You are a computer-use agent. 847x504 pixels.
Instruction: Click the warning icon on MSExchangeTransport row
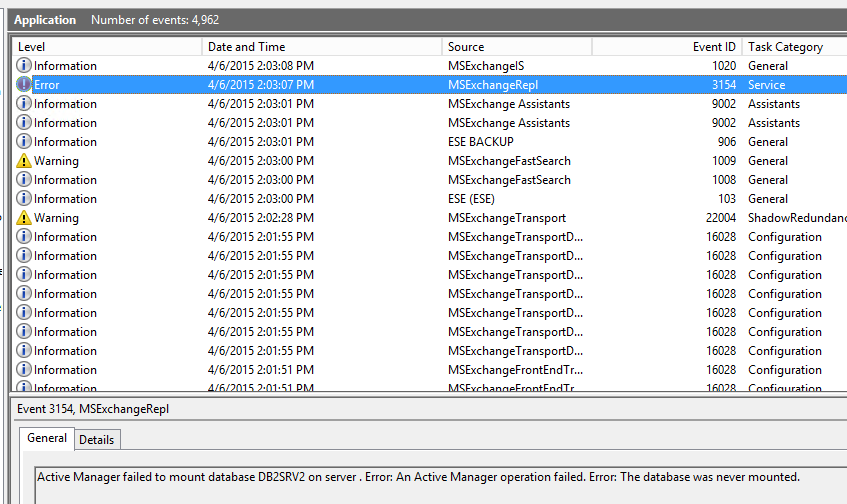coord(23,218)
